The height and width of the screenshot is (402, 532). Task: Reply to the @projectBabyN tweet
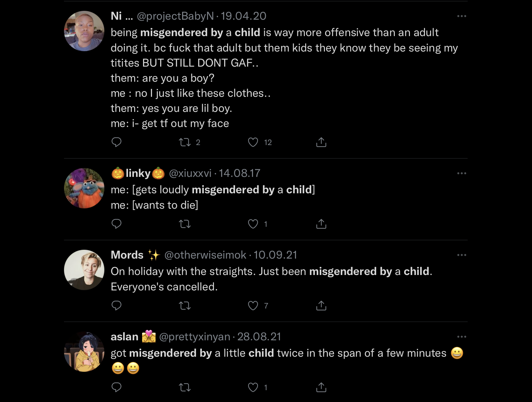click(117, 142)
